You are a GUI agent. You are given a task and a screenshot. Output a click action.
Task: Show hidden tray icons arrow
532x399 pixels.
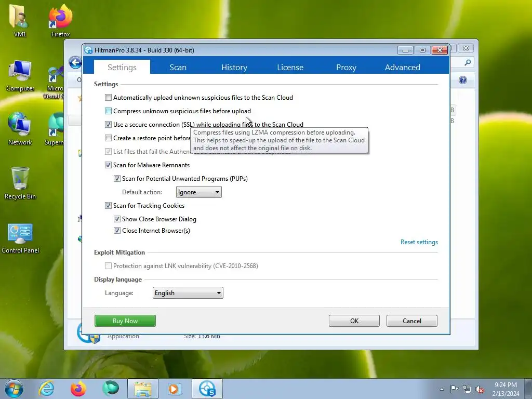[442, 389]
